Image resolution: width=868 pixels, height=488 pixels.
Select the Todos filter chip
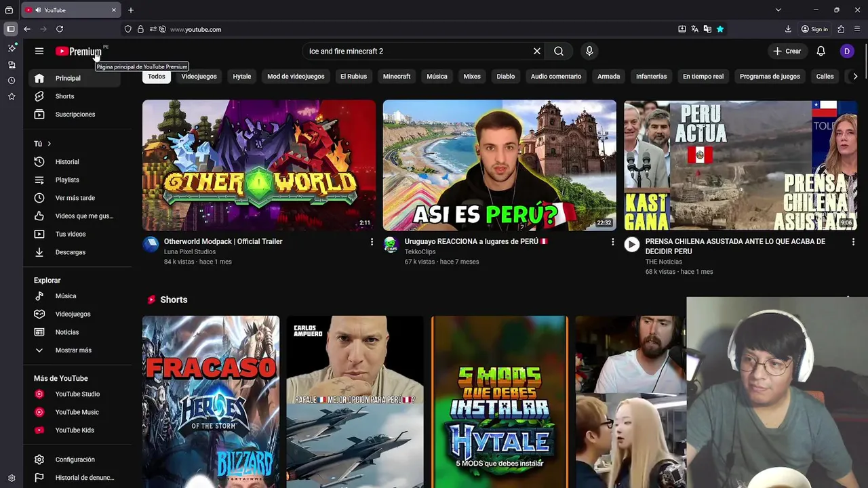(157, 77)
